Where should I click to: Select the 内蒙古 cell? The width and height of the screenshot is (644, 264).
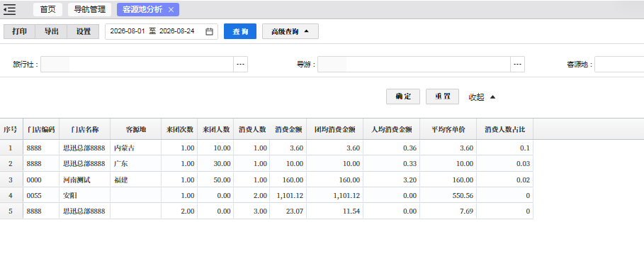click(x=135, y=148)
